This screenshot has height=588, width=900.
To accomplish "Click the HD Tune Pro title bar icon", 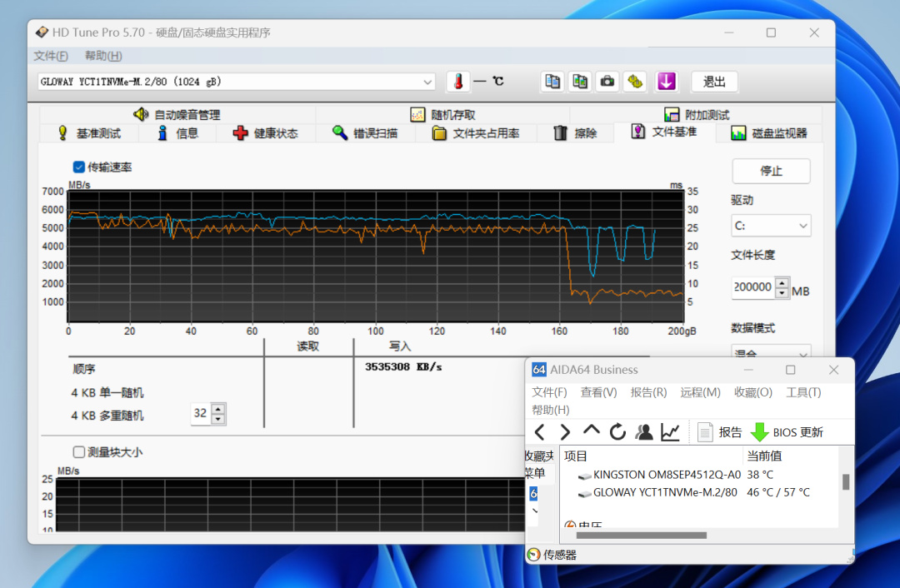I will coord(42,32).
